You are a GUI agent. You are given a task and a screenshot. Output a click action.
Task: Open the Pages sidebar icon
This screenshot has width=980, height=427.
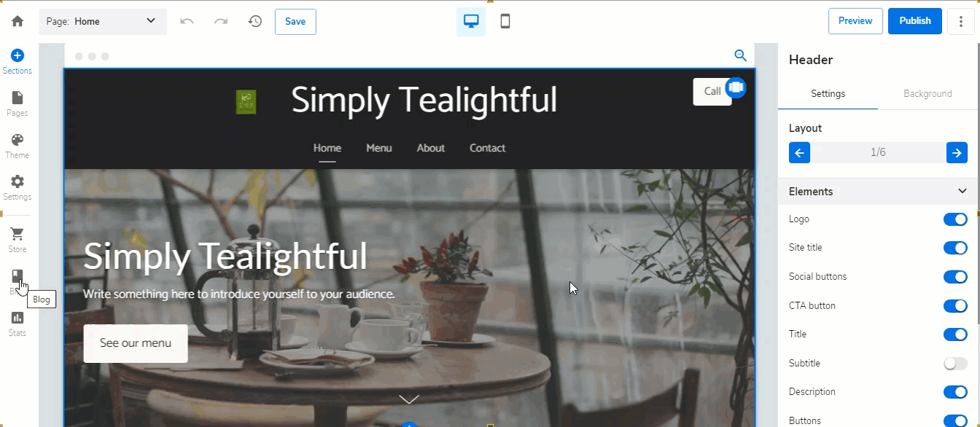(17, 103)
